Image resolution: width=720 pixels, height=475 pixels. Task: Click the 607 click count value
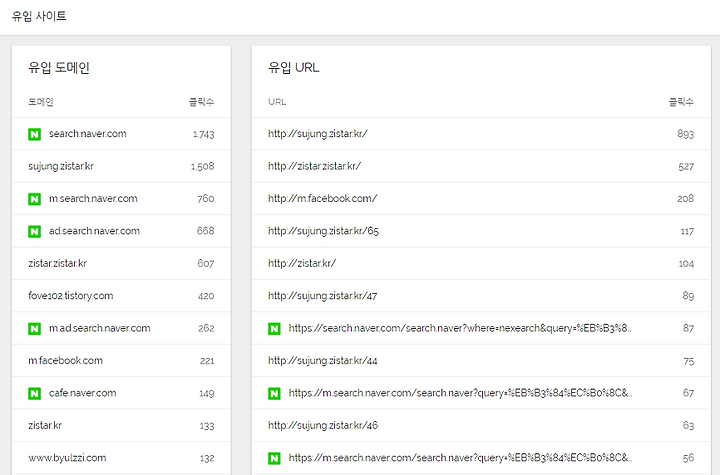point(206,263)
